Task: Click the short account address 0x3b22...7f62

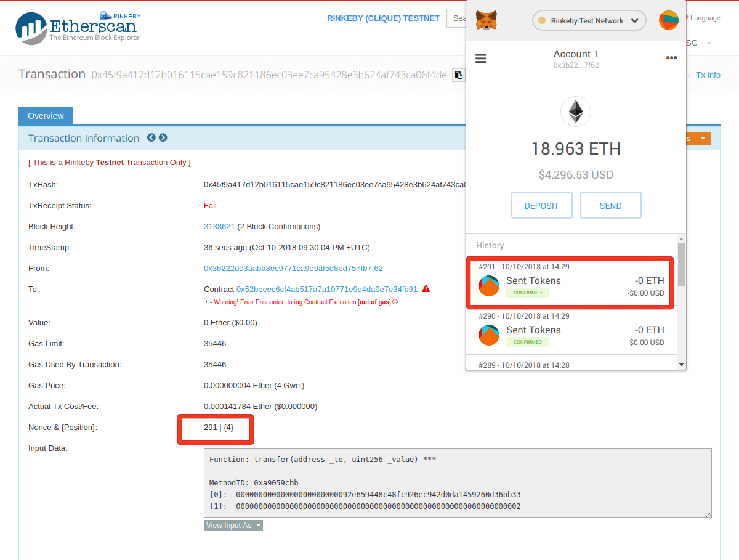Action: point(576,65)
